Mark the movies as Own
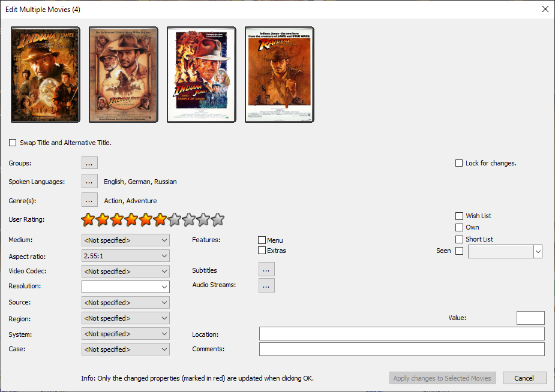 click(x=459, y=227)
